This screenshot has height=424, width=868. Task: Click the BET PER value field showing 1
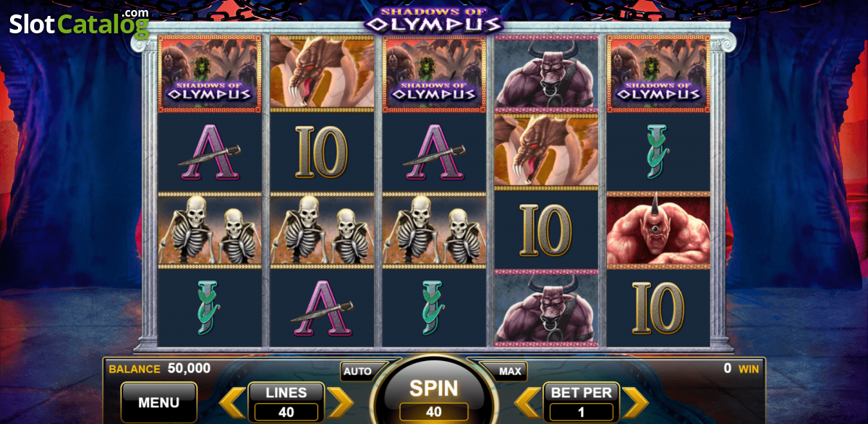[x=582, y=412]
